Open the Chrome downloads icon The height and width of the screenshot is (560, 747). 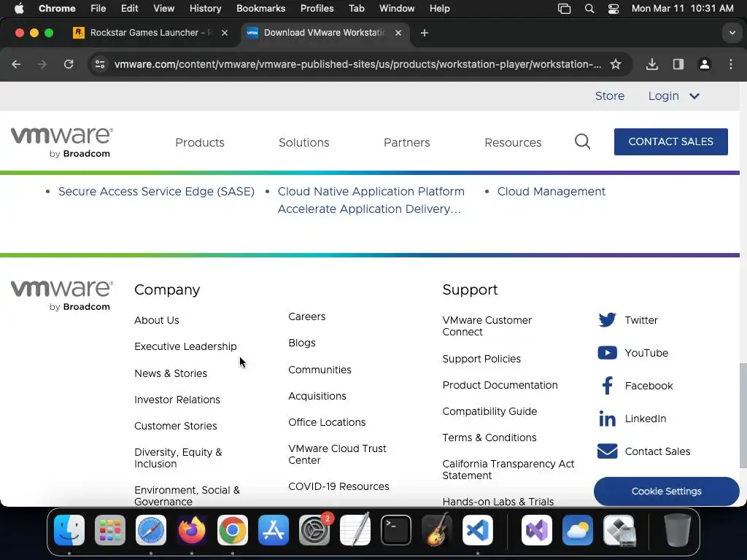pyautogui.click(x=651, y=64)
